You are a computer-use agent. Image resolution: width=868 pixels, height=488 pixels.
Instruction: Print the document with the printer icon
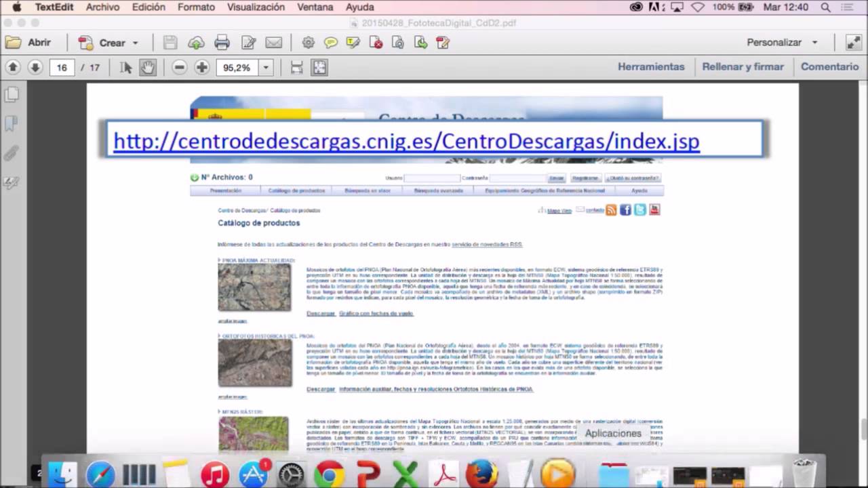click(x=222, y=43)
